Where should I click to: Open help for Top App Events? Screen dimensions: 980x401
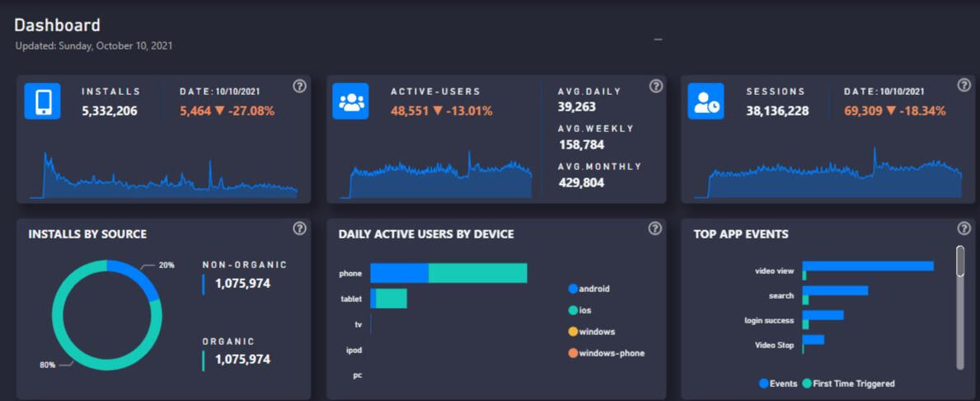tap(964, 229)
